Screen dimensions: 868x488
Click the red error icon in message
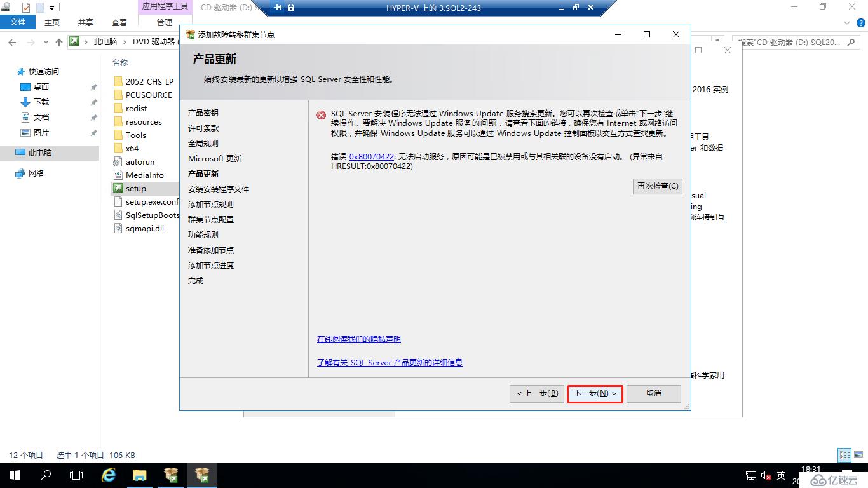[322, 115]
